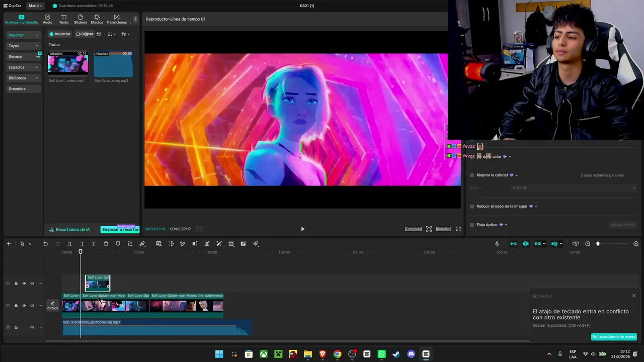Open the UHD level dropdown
The width and height of the screenshot is (644, 362).
tap(573, 188)
